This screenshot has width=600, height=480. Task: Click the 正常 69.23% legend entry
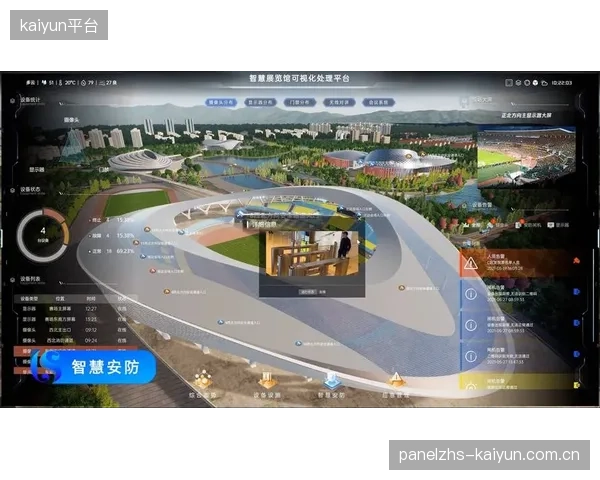111,251
